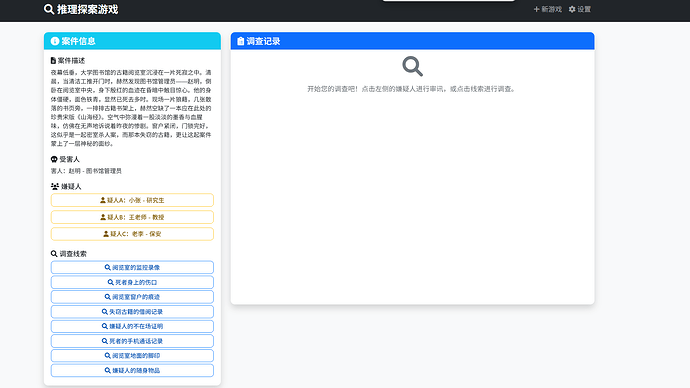Click the clipboard icon in 调查记录 header
The image size is (690, 388).
[240, 41]
